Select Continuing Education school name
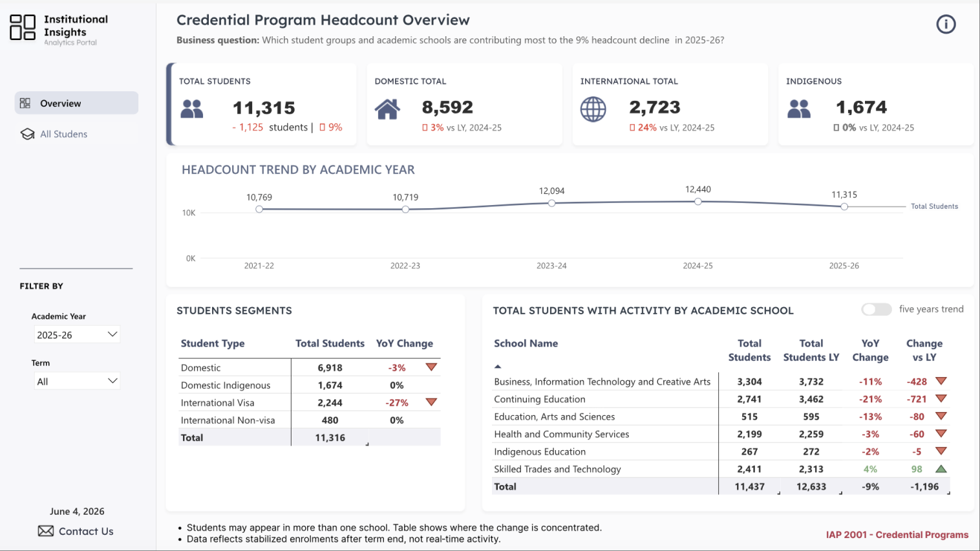Viewport: 980px width, 551px height. (x=540, y=399)
